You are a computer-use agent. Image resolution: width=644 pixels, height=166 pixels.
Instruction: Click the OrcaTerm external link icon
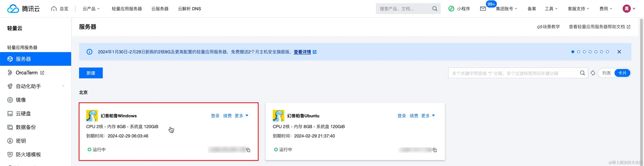(42, 73)
